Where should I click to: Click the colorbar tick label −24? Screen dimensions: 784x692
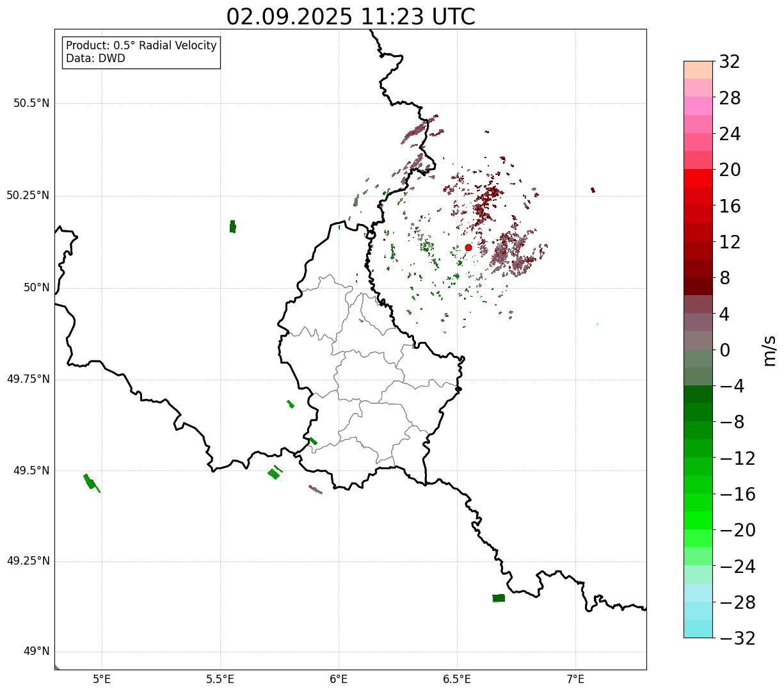coord(737,567)
